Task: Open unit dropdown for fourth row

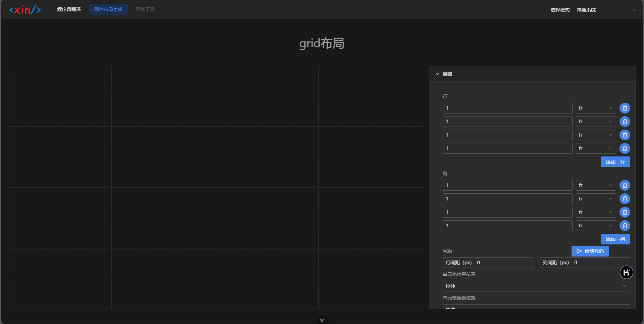Action: click(x=596, y=148)
